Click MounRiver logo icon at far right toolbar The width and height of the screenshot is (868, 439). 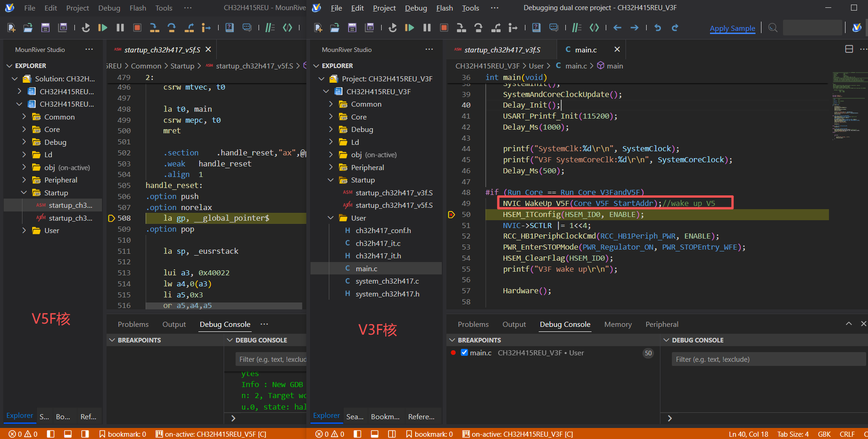tap(857, 28)
